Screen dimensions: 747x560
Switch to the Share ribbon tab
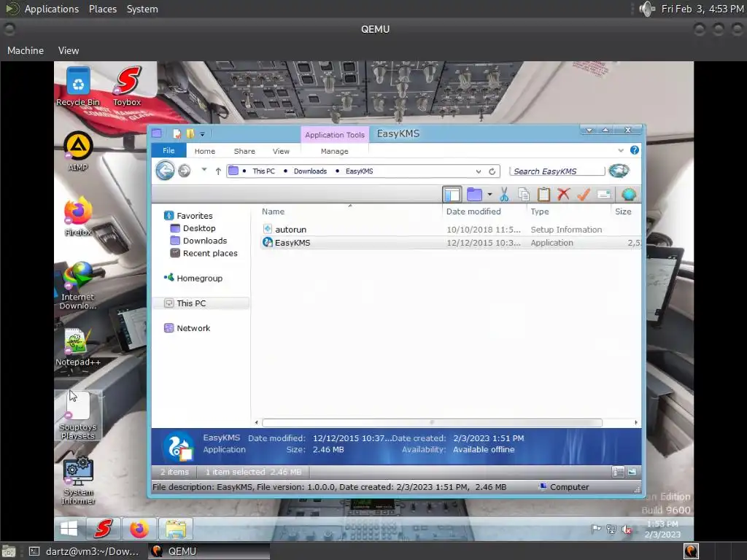[x=244, y=151]
